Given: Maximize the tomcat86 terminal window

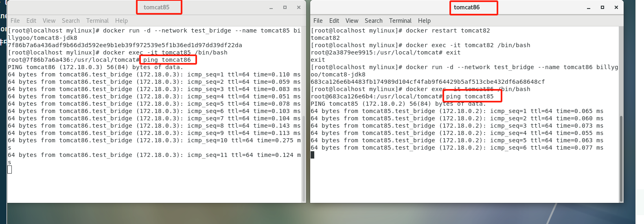Looking at the screenshot, I should pyautogui.click(x=602, y=7).
